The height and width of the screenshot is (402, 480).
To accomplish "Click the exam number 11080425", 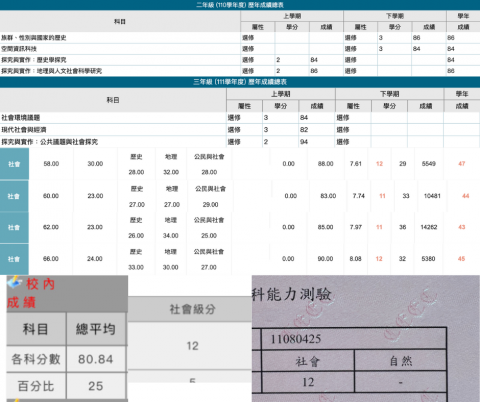I will [296, 339].
